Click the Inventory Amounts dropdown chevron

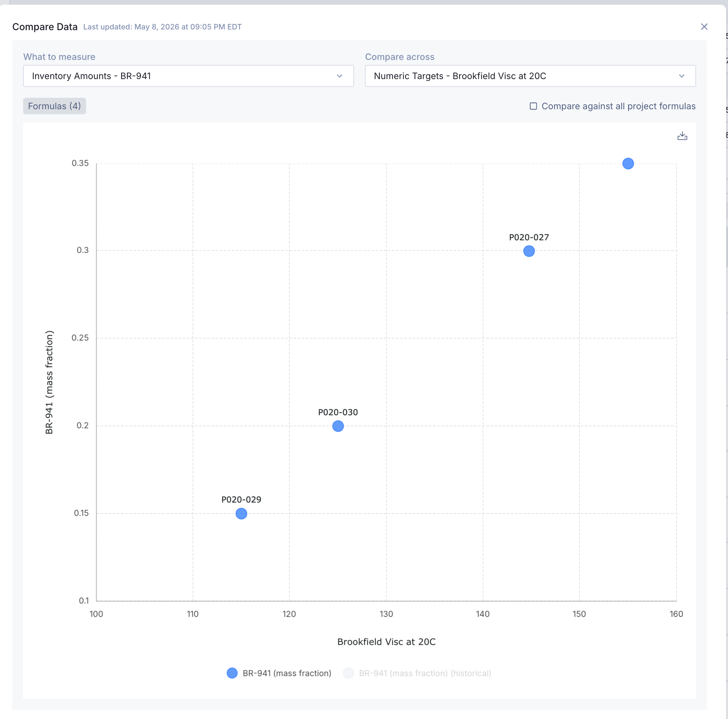[x=339, y=76]
